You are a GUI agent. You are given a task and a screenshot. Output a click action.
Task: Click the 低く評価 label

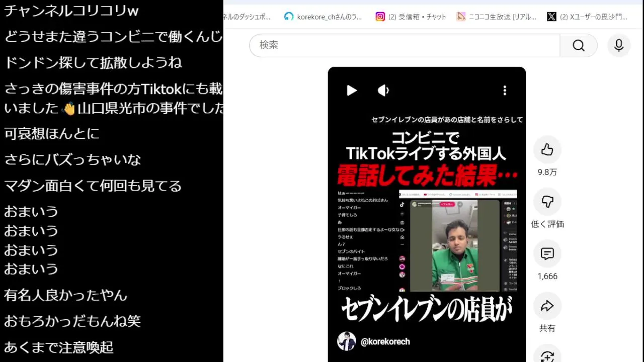tap(547, 224)
